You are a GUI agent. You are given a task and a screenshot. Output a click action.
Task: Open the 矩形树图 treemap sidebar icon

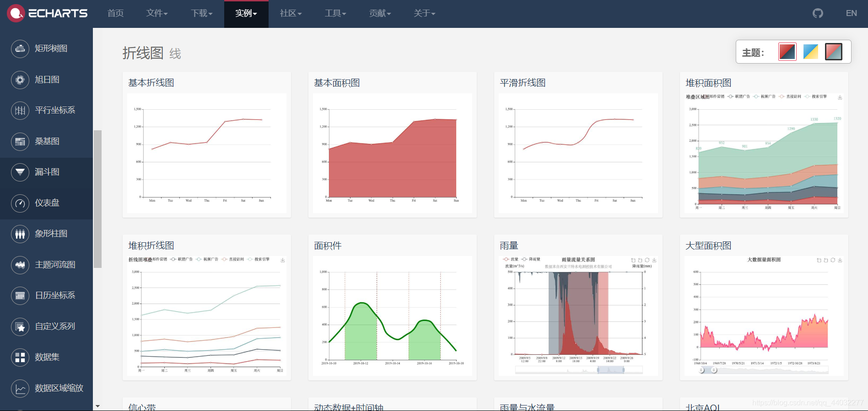pyautogui.click(x=20, y=48)
